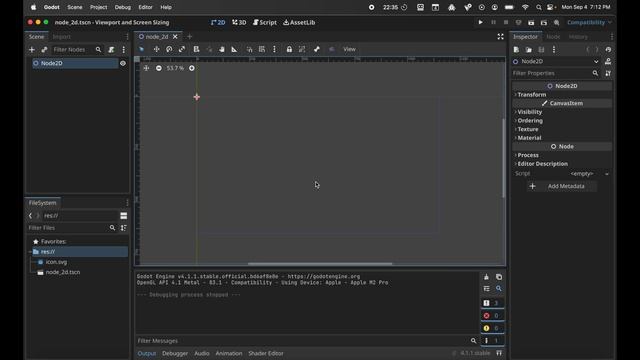Switch to the Import dock tab
The height and width of the screenshot is (360, 640).
click(62, 37)
